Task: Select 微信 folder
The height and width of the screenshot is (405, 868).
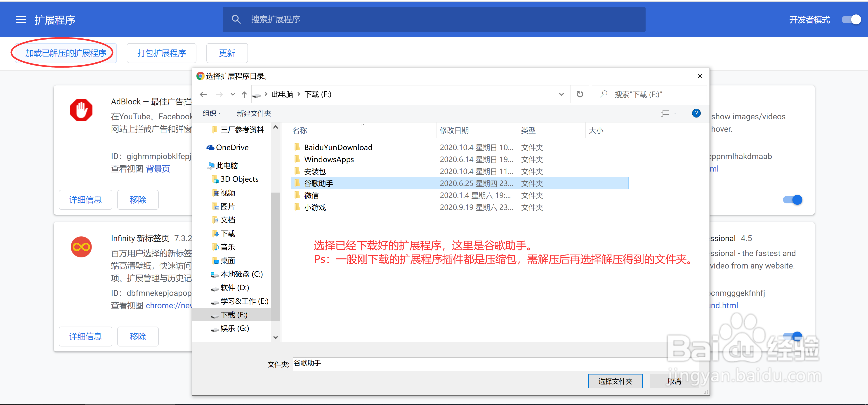Action: (459, 195)
